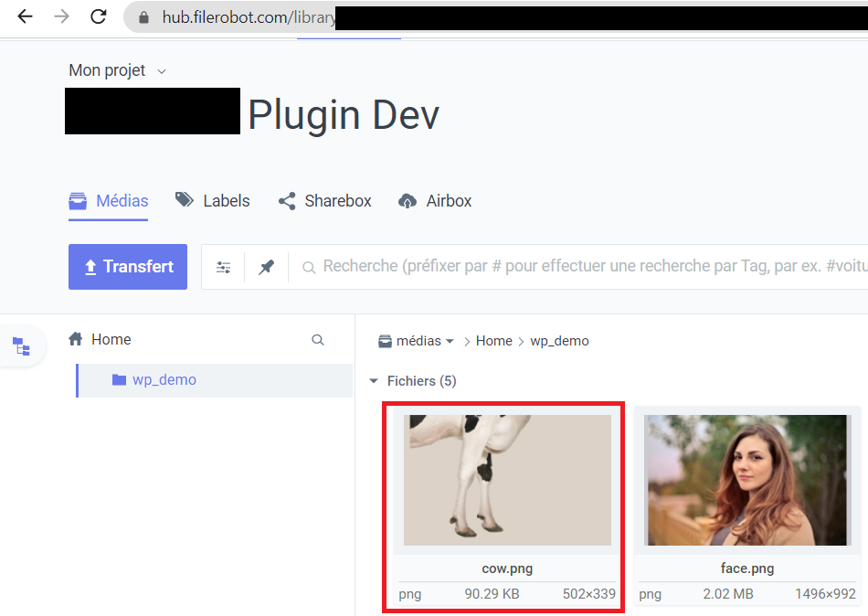
Task: Open the médias breadcrumb dropdown
Action: 417,341
